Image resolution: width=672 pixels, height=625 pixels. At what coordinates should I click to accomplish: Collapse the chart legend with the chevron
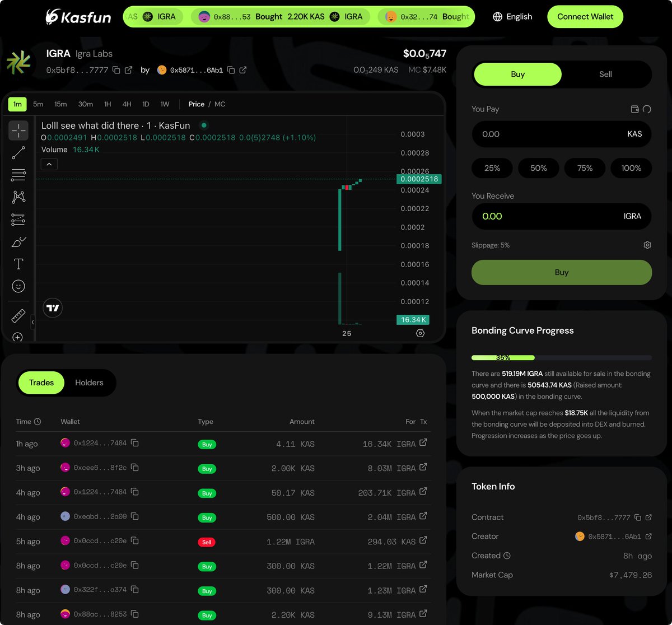click(49, 164)
